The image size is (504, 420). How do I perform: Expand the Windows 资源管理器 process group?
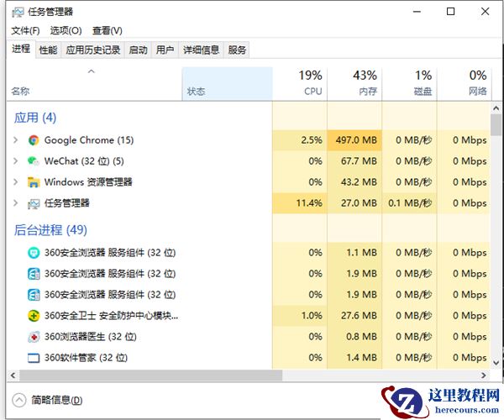[15, 182]
